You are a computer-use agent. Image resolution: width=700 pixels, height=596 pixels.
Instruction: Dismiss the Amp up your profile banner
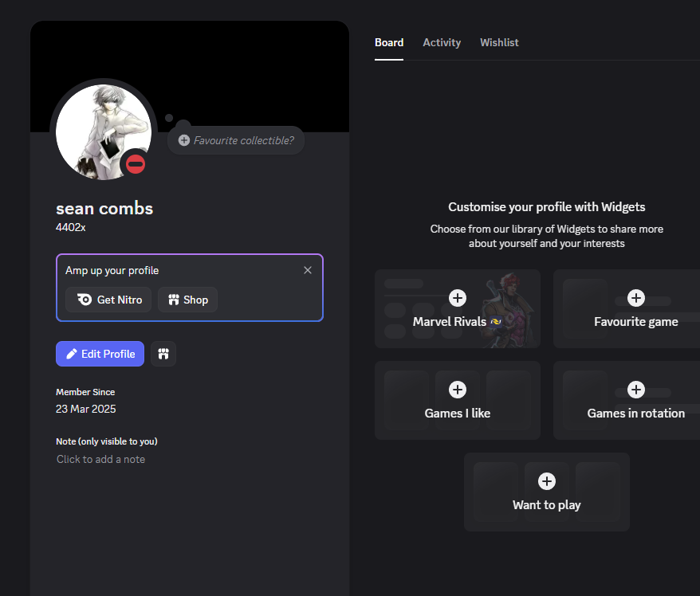308,270
